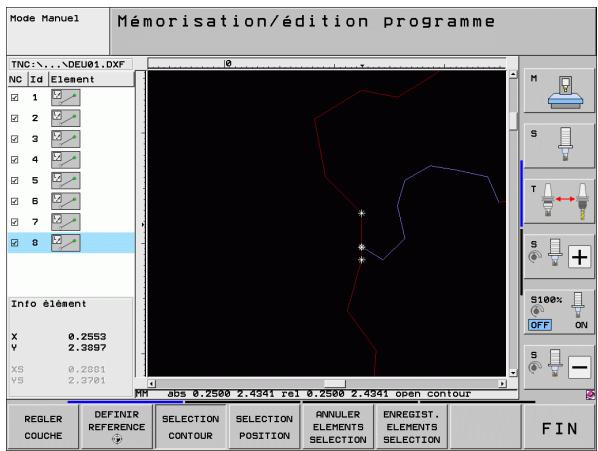Click the open contour status text
Viewport: 598px width, 451px height.
point(433,393)
